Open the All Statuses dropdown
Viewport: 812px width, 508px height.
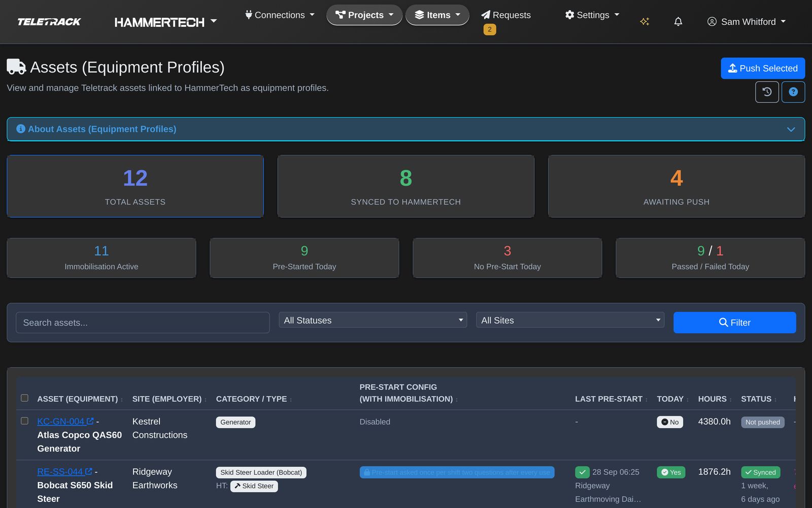click(373, 320)
